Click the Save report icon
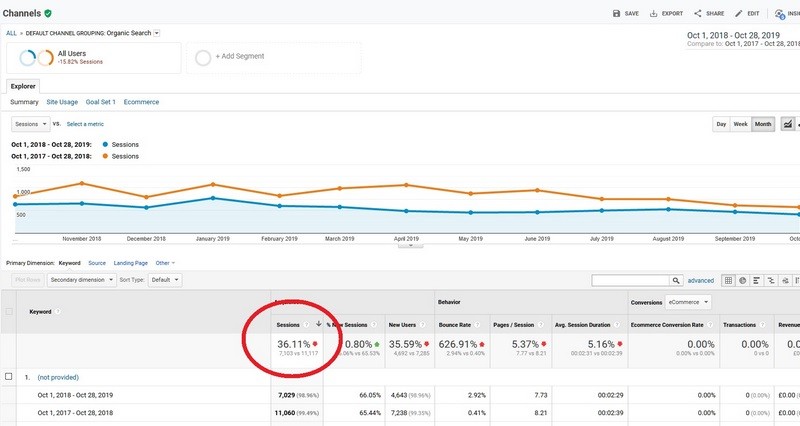 617,14
